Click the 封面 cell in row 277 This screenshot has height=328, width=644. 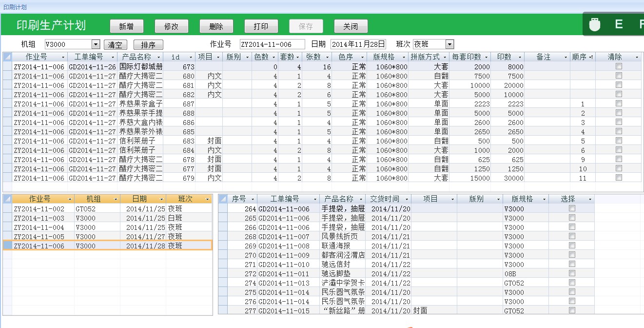tap(434, 310)
